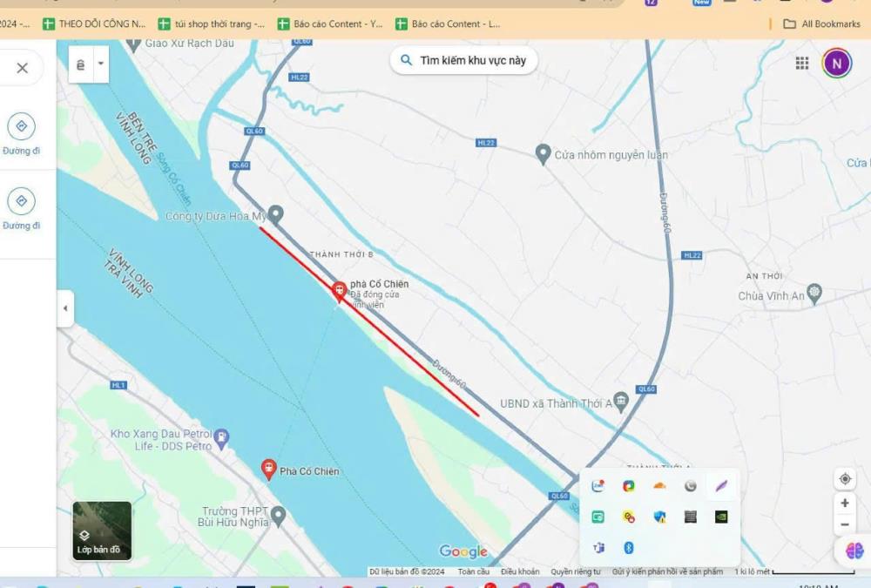This screenshot has height=588, width=871.
Task: Click the Điều khoản footer link
Action: click(x=520, y=571)
